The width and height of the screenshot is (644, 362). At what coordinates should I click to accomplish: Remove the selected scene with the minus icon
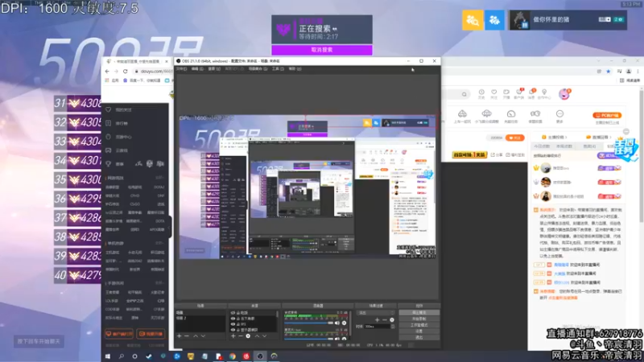[187, 336]
